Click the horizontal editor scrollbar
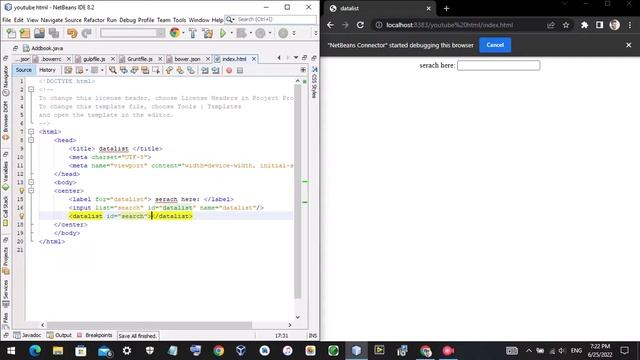 click(149, 325)
